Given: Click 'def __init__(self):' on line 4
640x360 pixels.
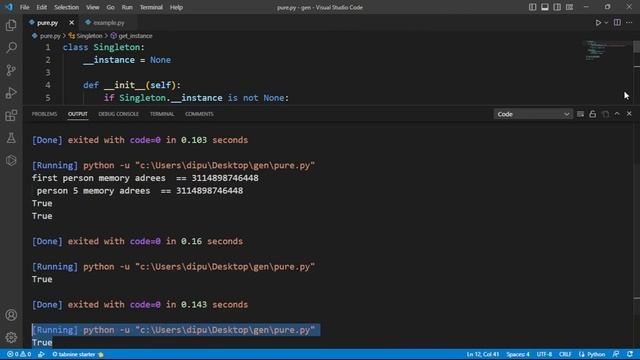Looking at the screenshot, I should tap(132, 85).
